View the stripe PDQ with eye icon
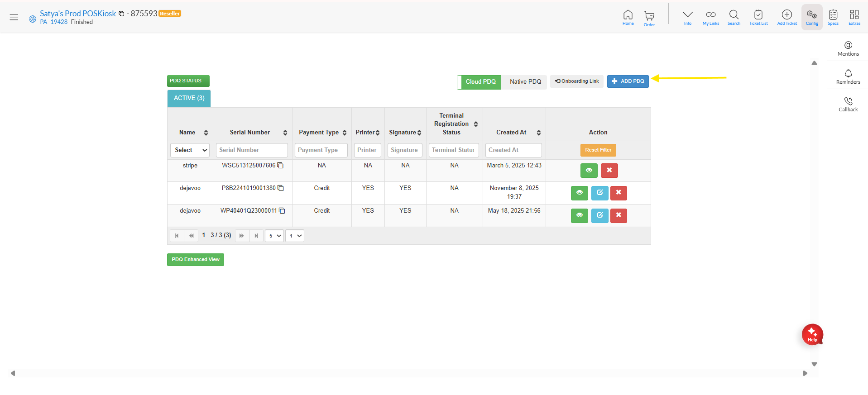 [x=589, y=171]
